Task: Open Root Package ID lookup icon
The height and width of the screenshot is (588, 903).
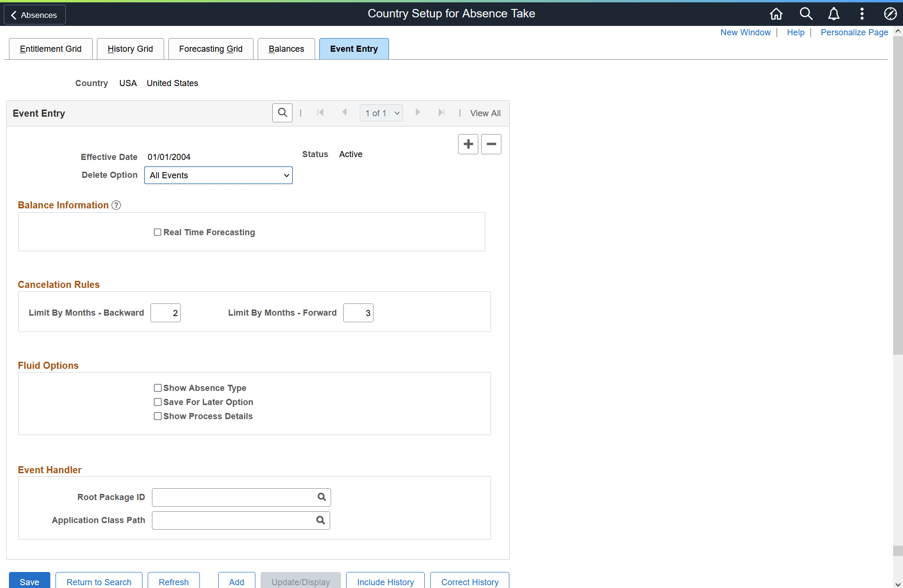Action: click(x=322, y=497)
